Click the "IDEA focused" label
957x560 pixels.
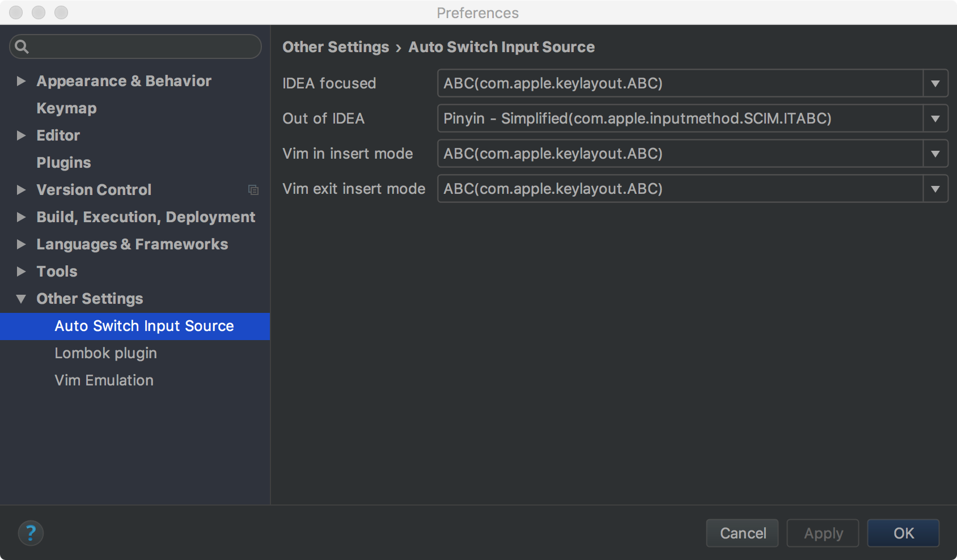329,83
